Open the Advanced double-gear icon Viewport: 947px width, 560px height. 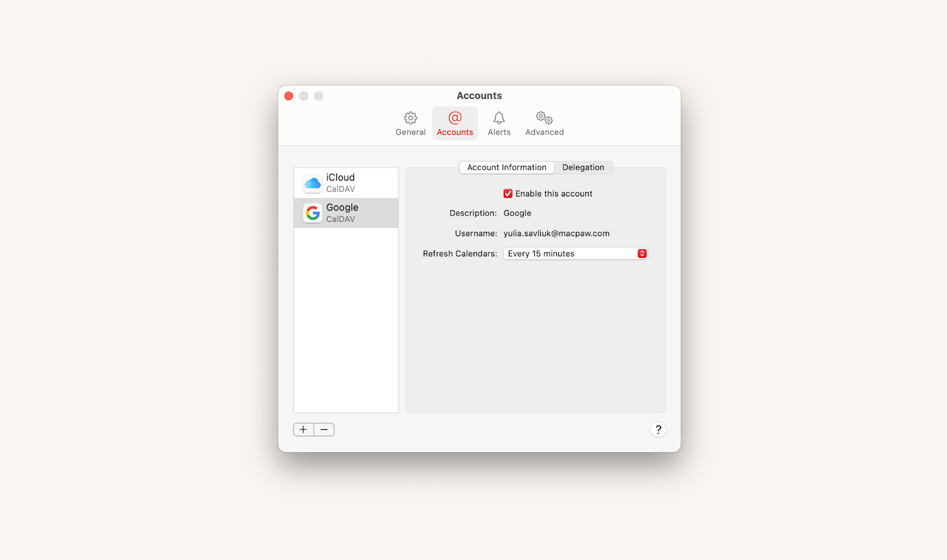[x=544, y=118]
